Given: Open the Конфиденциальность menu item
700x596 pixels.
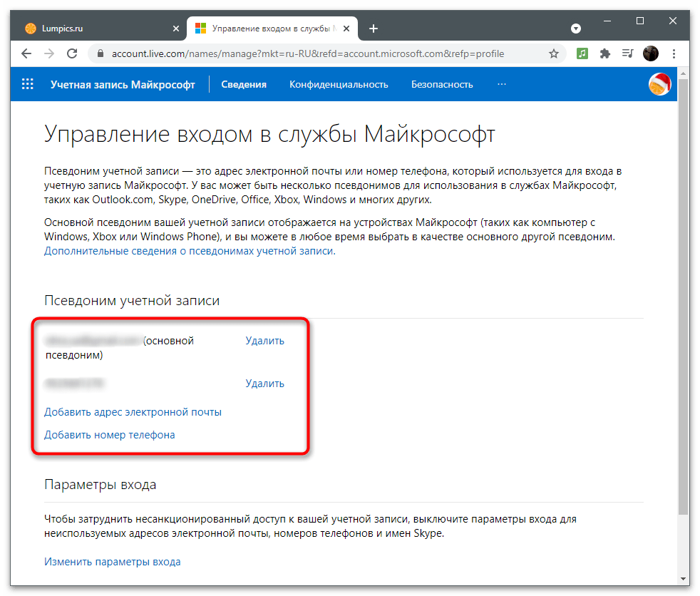Looking at the screenshot, I should pos(339,84).
